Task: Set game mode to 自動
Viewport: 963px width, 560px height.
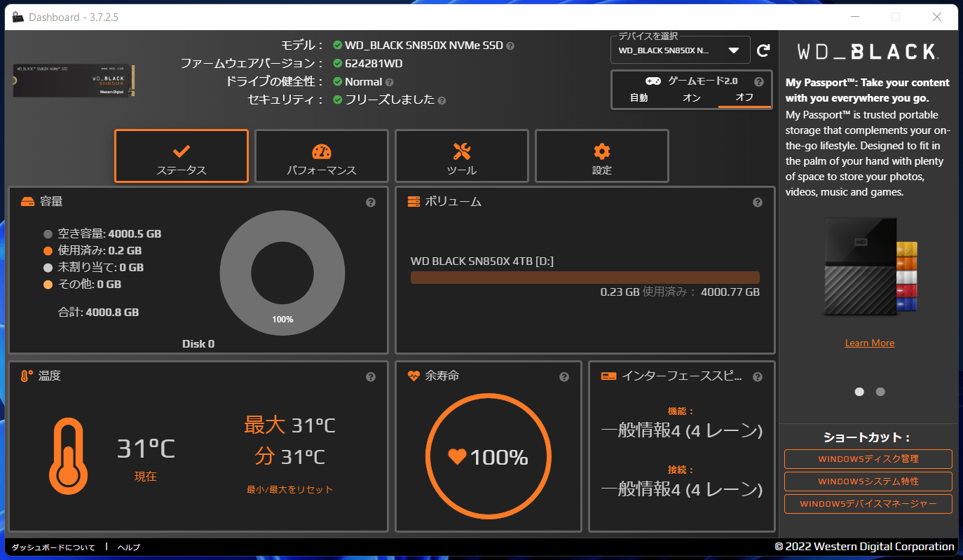Action: pos(638,98)
